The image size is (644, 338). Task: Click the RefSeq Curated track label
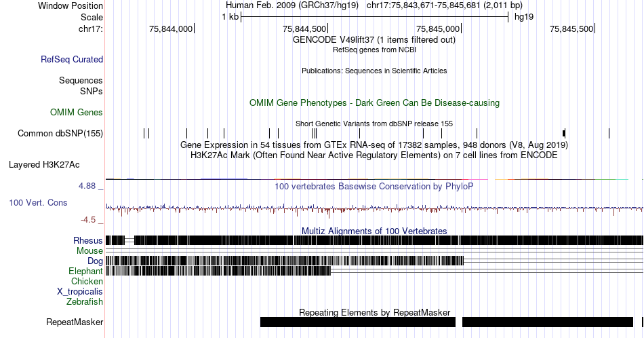(x=71, y=59)
